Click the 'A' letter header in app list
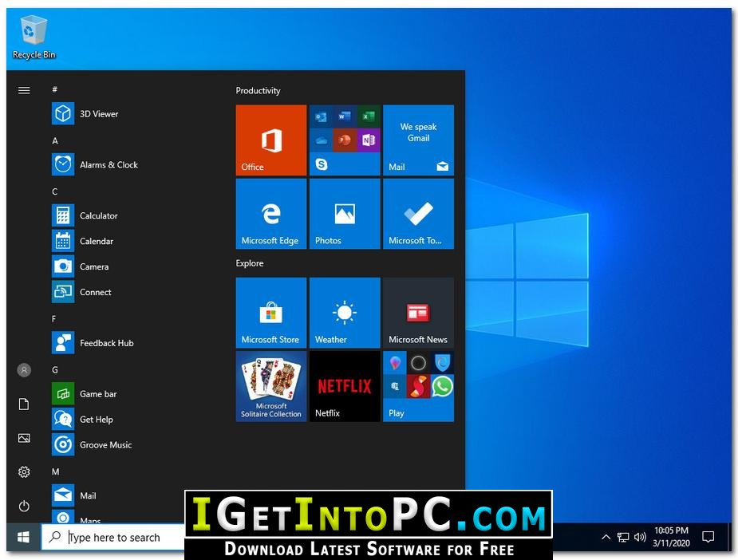 click(55, 140)
